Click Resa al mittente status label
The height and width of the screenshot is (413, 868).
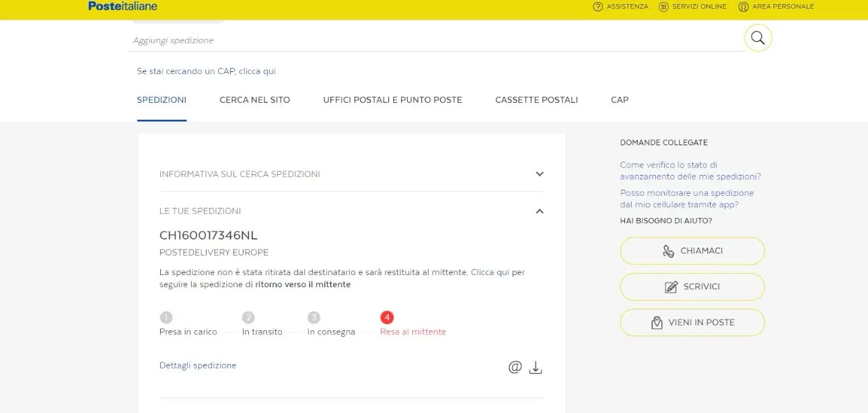(x=413, y=332)
